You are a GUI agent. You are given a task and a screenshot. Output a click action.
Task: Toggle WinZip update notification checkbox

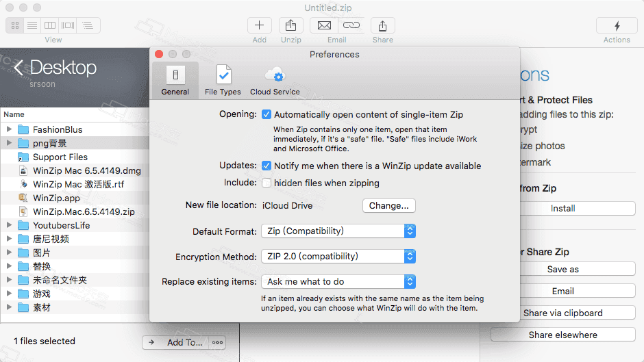(267, 166)
